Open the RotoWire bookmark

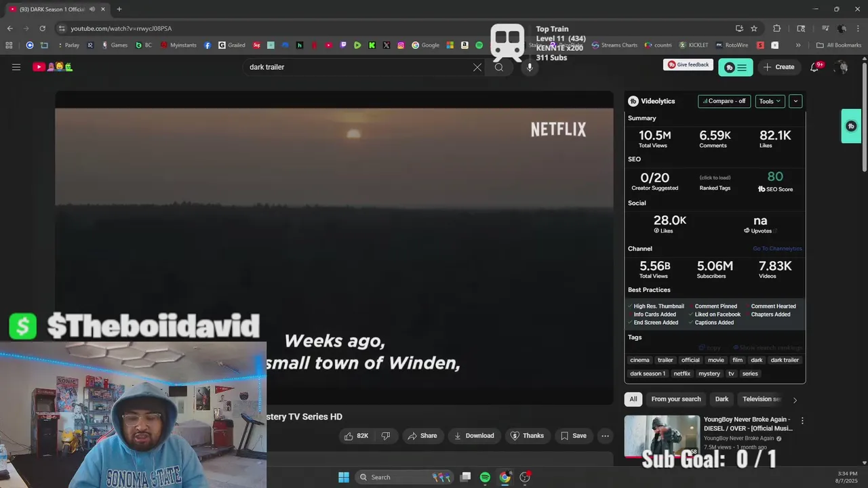731,45
